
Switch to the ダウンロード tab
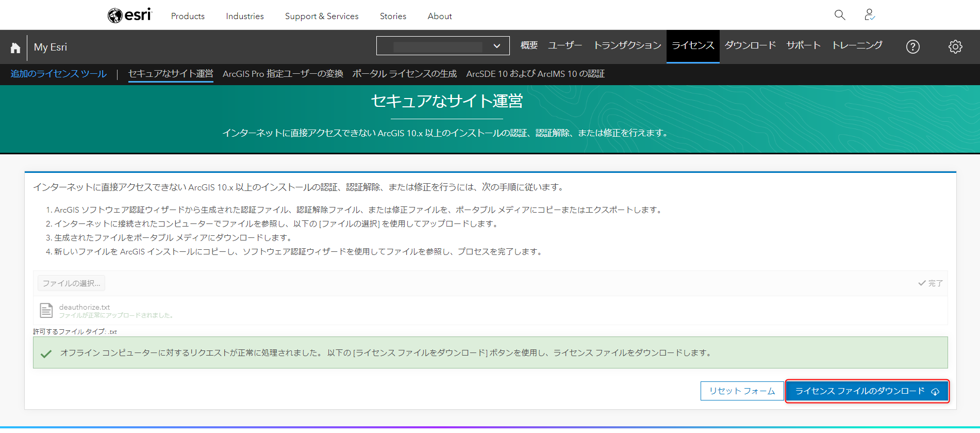coord(750,45)
